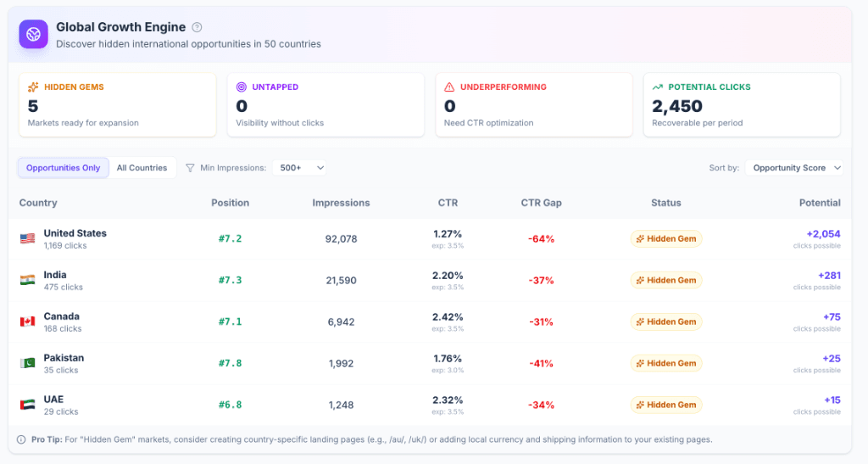Click the Potential Clicks trend arrow icon

658,87
